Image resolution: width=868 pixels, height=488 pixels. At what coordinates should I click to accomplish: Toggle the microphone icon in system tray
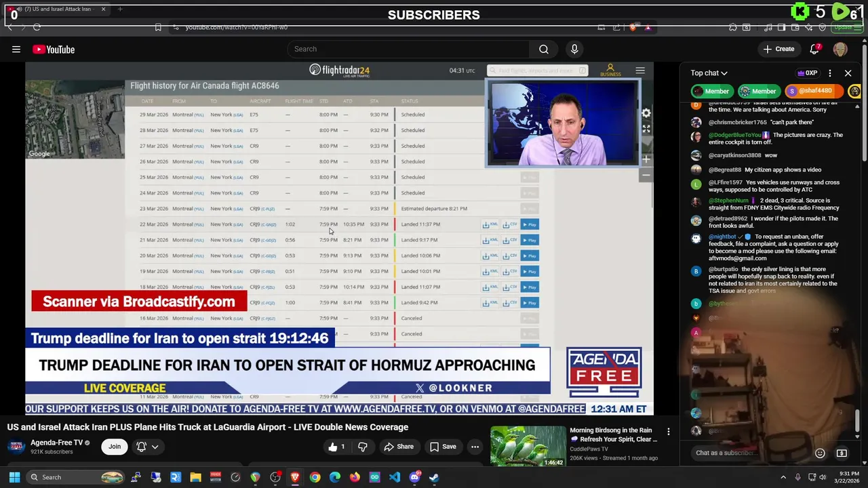pyautogui.click(x=797, y=477)
